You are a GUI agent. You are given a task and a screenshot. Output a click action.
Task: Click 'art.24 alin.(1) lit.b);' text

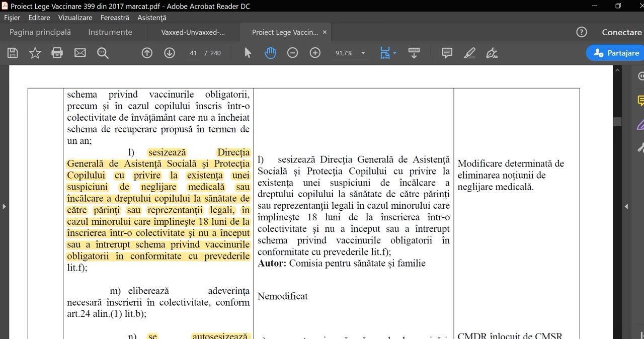(x=107, y=314)
